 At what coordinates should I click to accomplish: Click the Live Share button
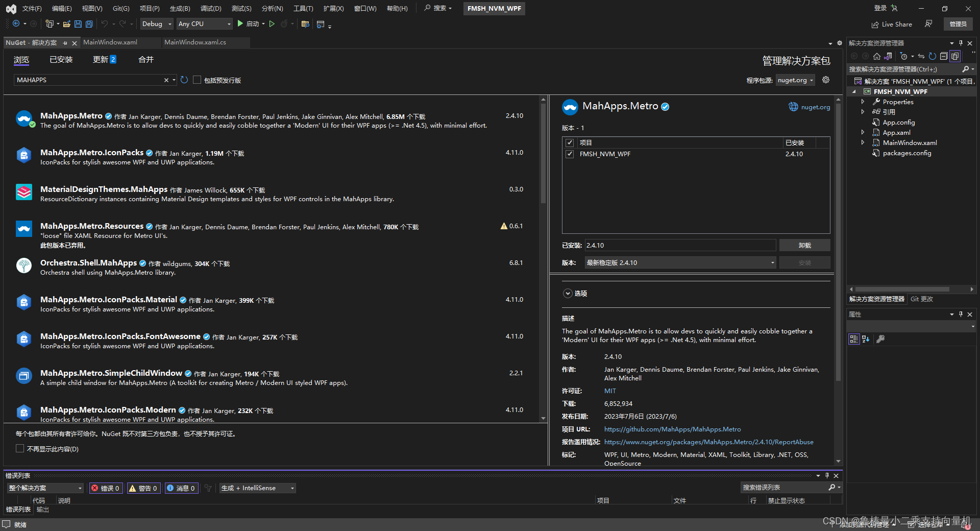pyautogui.click(x=892, y=24)
